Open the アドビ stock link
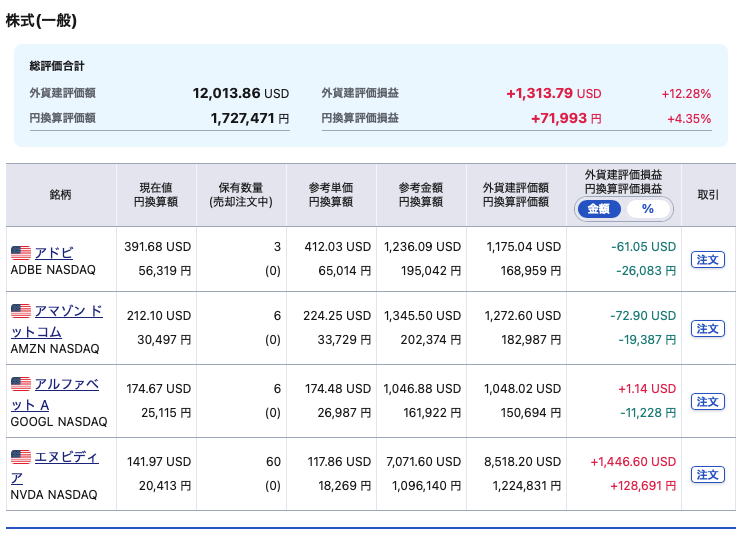The width and height of the screenshot is (744, 540). (x=54, y=252)
